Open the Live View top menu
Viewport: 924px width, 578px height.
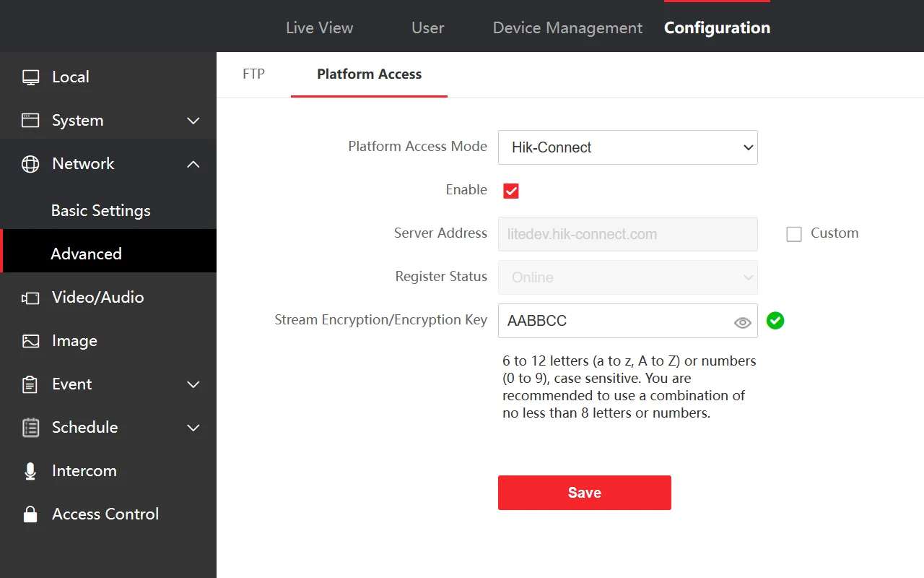[x=319, y=27]
